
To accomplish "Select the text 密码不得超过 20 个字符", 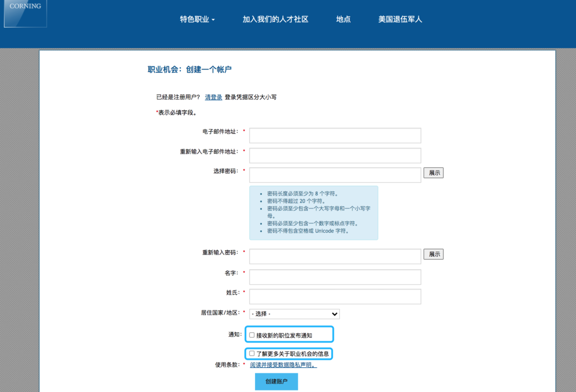I will [296, 201].
